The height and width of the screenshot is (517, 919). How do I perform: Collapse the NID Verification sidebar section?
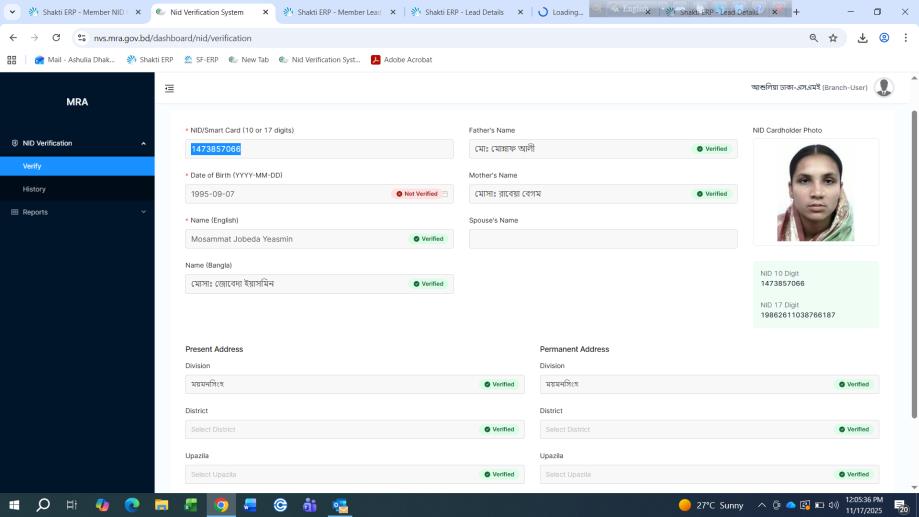143,143
